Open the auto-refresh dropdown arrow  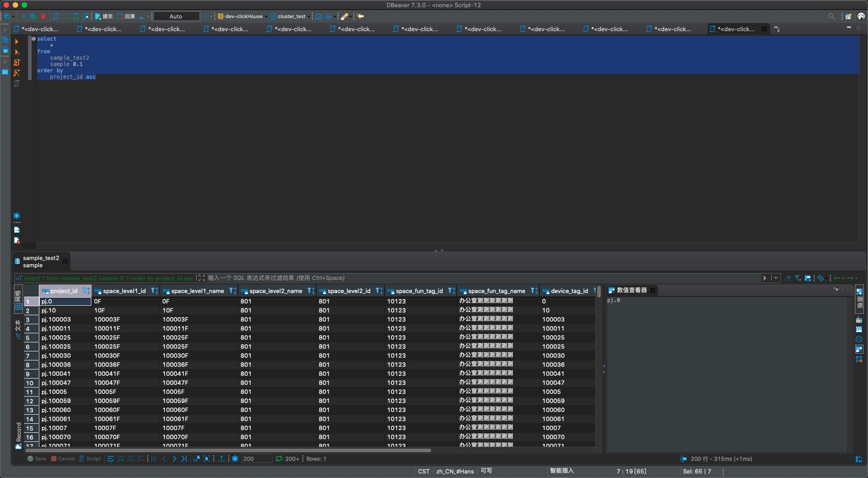826,279
